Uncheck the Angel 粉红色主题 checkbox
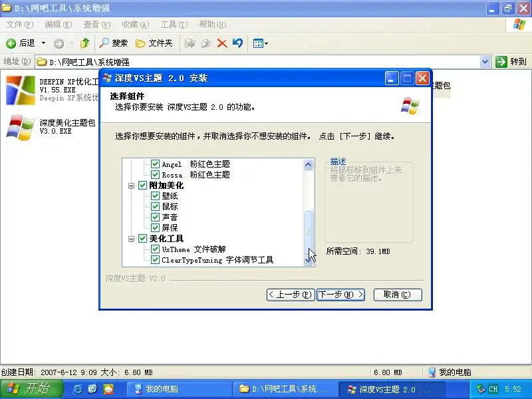This screenshot has height=399, width=532. 155,164
